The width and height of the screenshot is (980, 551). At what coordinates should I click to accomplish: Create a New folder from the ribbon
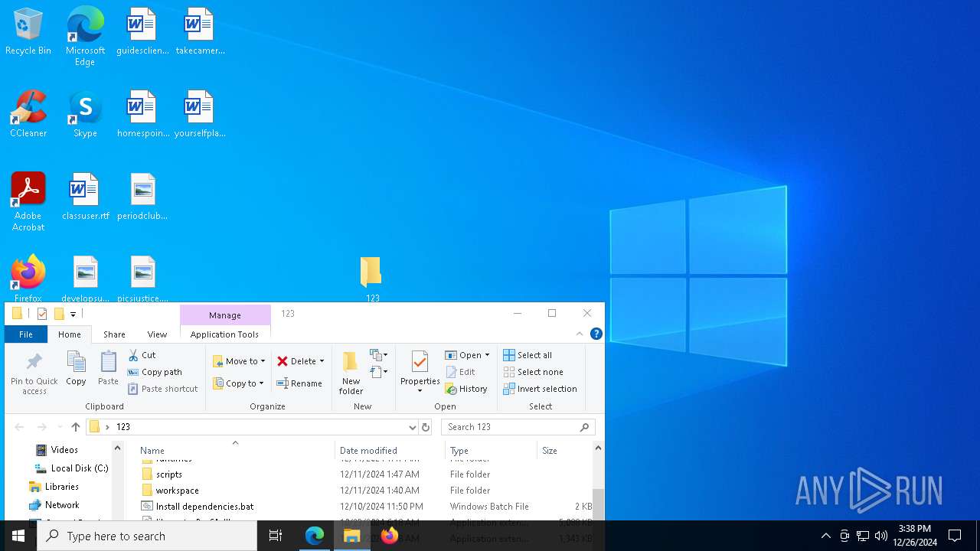351,373
